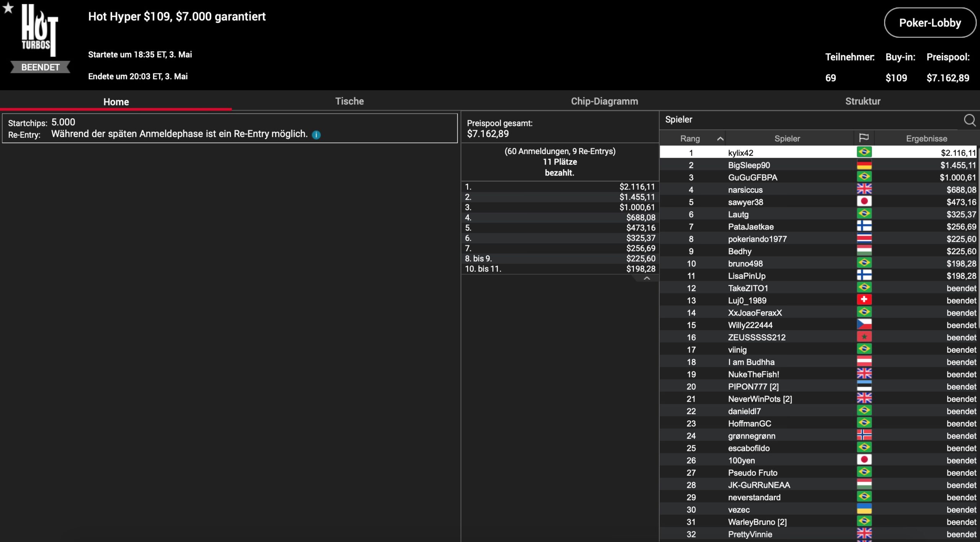Select player row GuGuGFBPA

(752, 177)
